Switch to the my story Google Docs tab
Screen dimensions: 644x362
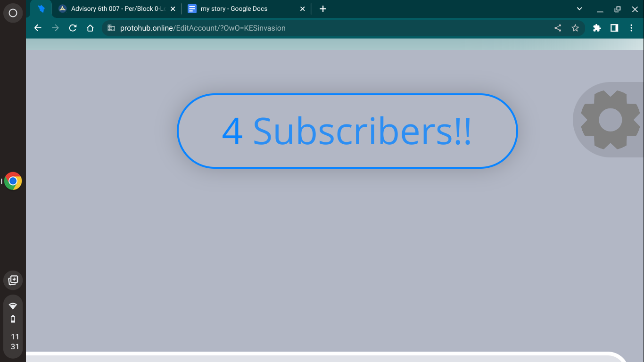pos(240,9)
